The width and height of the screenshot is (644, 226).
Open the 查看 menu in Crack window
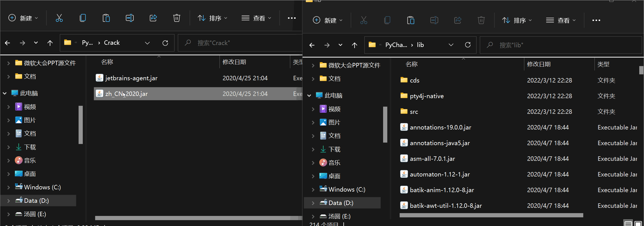(x=256, y=18)
